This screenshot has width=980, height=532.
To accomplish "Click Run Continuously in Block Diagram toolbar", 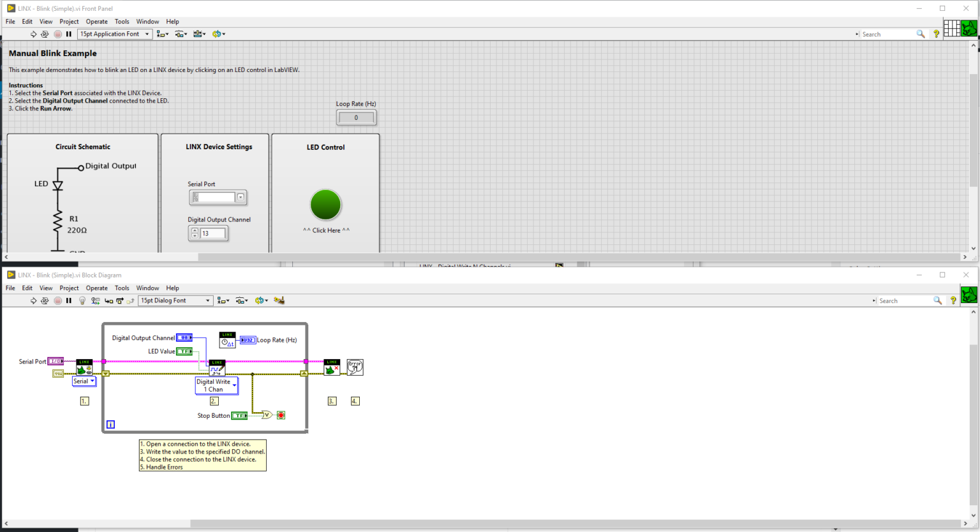I will [45, 301].
